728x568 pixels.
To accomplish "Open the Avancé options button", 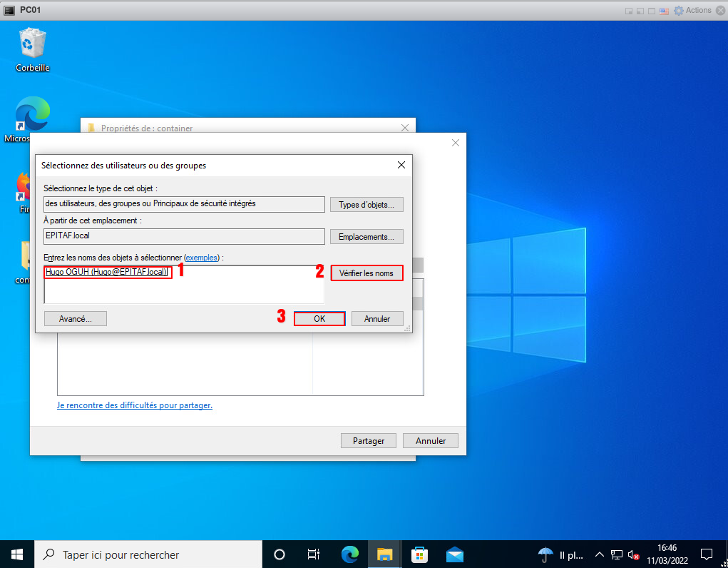I will [75, 319].
